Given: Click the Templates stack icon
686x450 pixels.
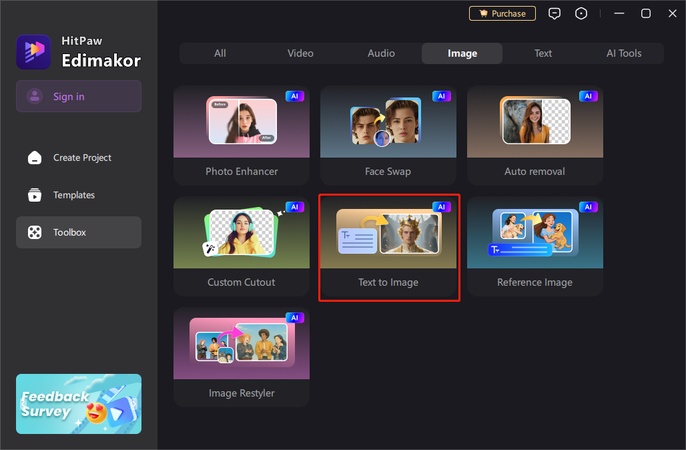Looking at the screenshot, I should tap(35, 195).
